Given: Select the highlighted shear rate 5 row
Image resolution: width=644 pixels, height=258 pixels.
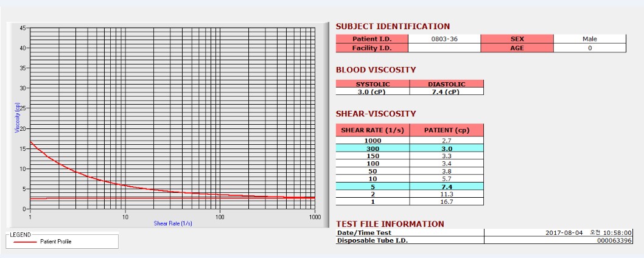Looking at the screenshot, I should point(410,187).
